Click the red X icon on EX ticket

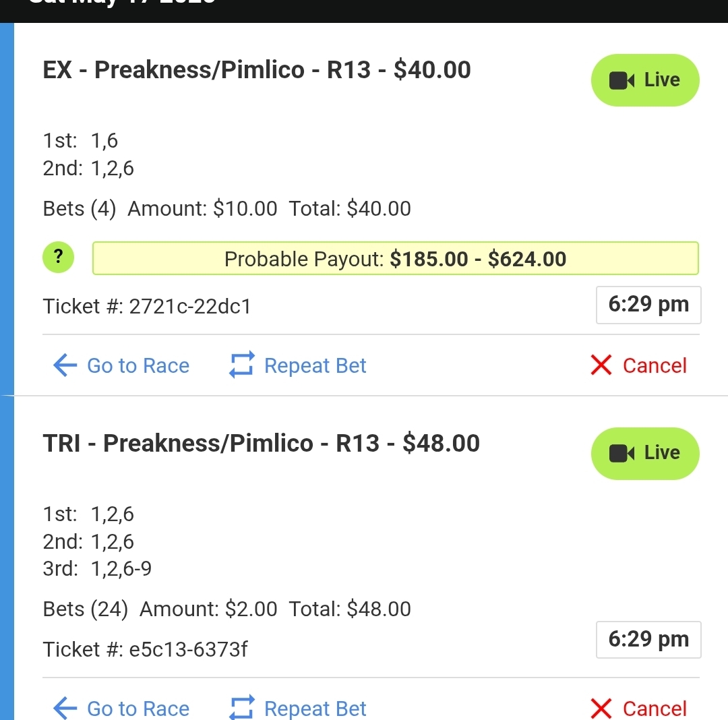[601, 365]
